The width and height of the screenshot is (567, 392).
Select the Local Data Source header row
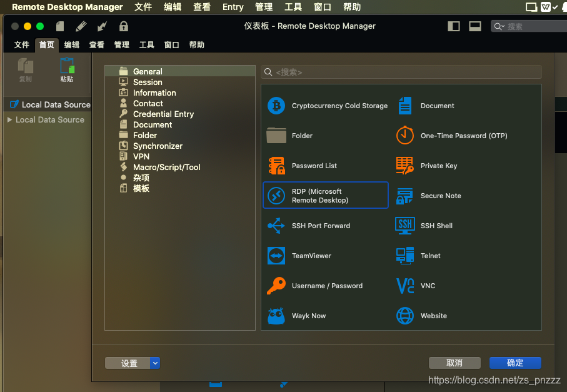tap(48, 104)
